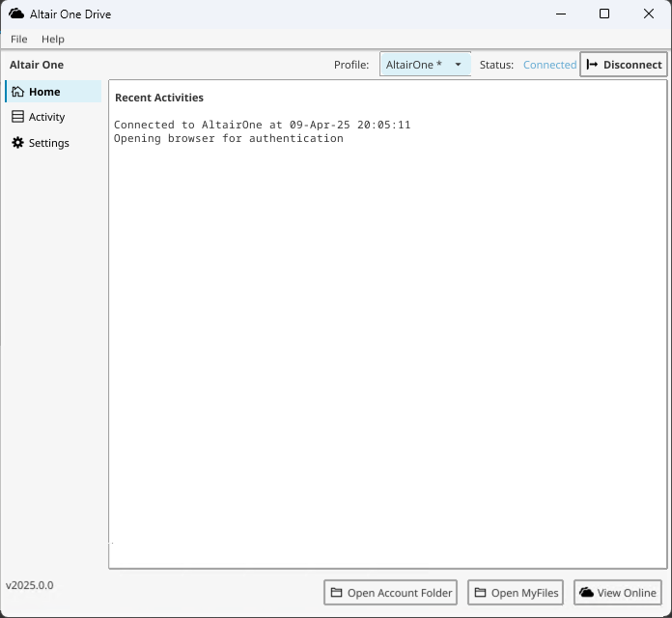Screen dimensions: 672x618
Task: Maximize the Altair One Drive window
Action: [604, 14]
